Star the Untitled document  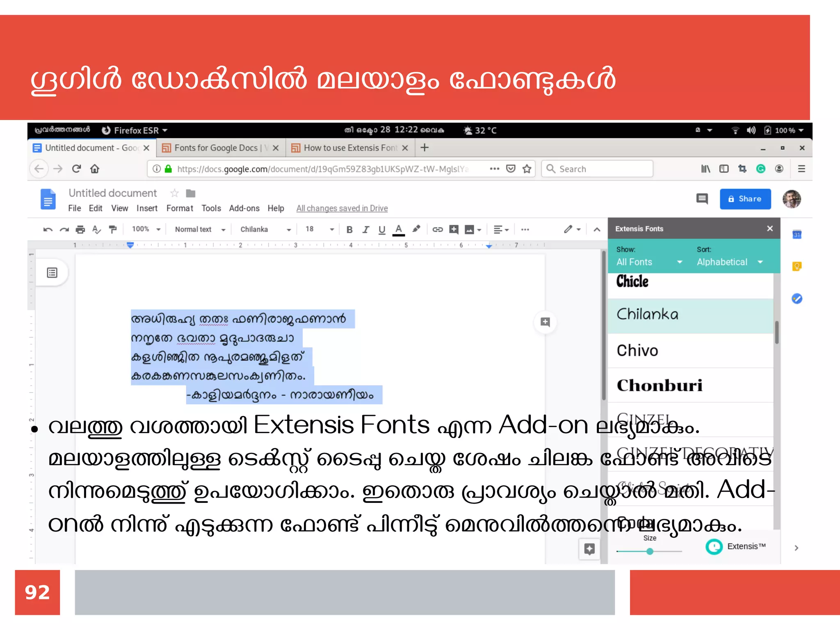tap(174, 193)
